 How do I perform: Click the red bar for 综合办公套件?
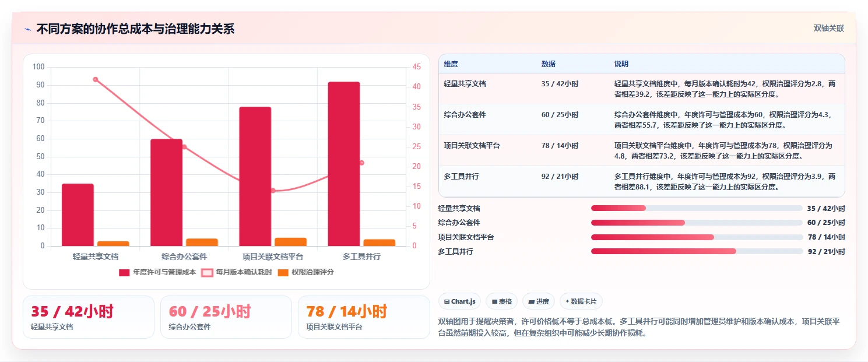click(x=166, y=192)
